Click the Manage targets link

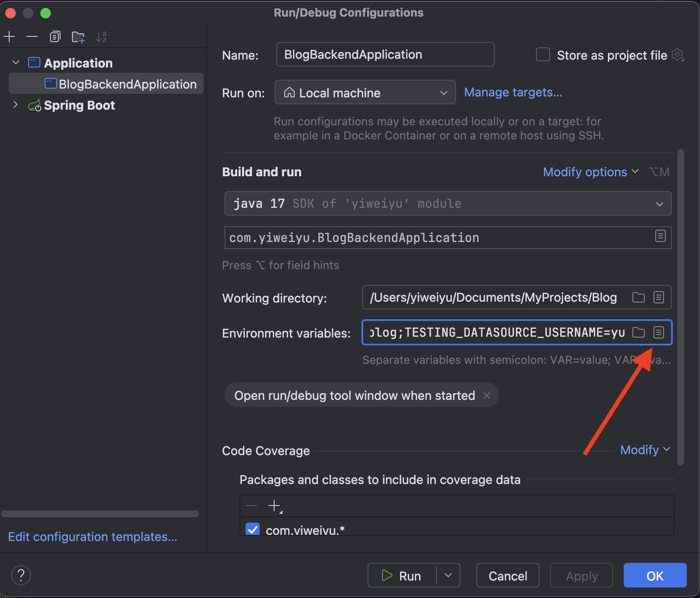pyautogui.click(x=513, y=93)
